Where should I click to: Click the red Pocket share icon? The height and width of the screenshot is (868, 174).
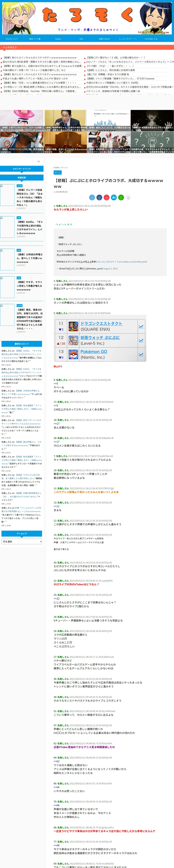tap(106, 197)
